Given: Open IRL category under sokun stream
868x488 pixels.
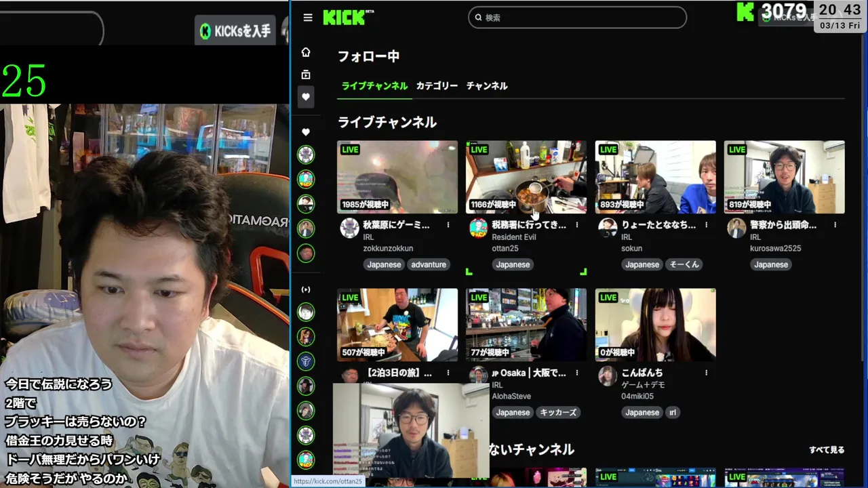Looking at the screenshot, I should [627, 237].
